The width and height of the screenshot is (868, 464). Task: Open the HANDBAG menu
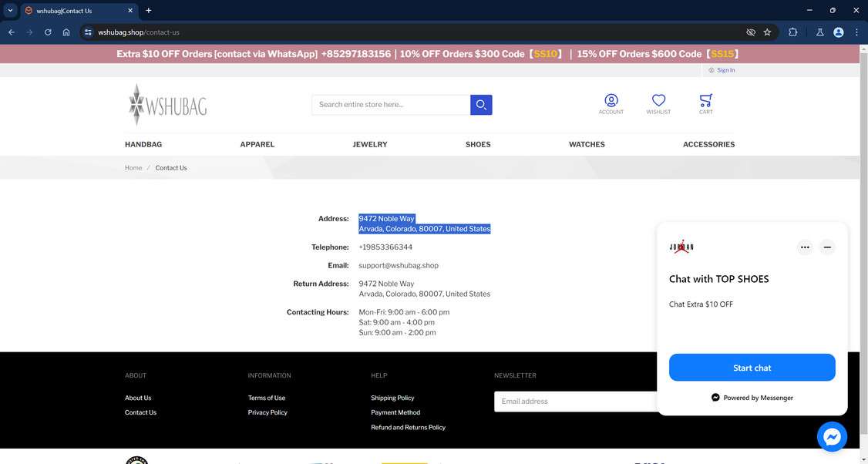pos(143,144)
